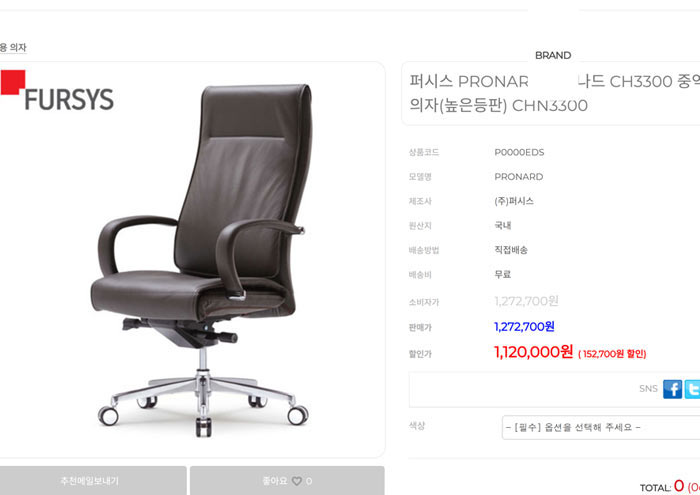Screen dimensions: 700x495
Task: Click the strikethrough 소비자가 1,272,700원 price
Action: [526, 301]
